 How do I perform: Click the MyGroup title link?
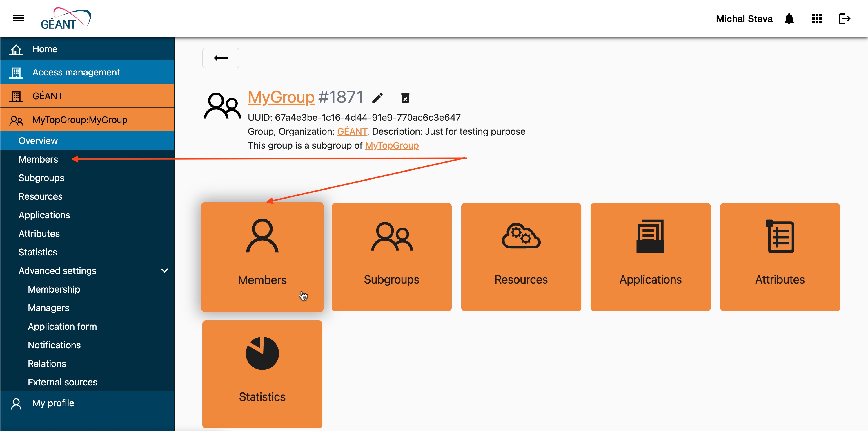(281, 97)
